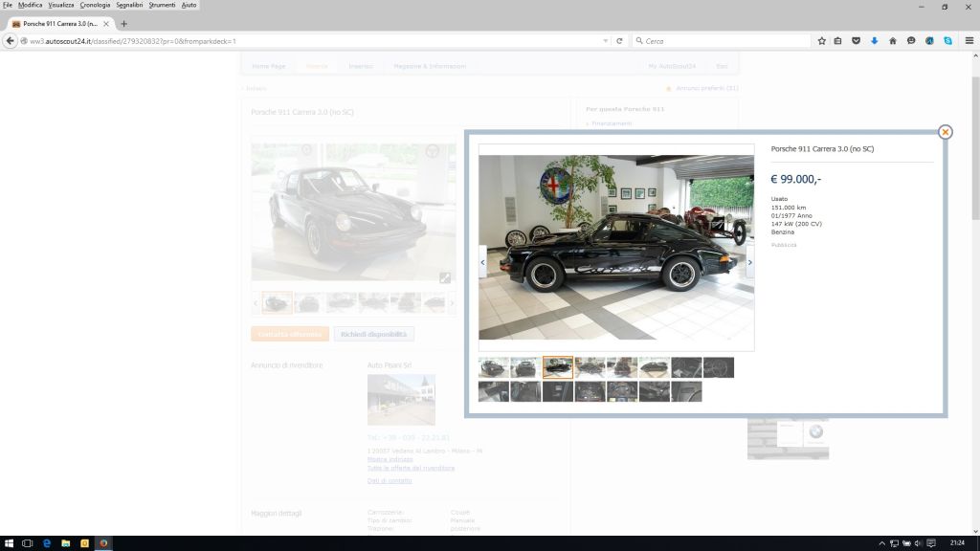Click the autoscout24 address bar
The image size is (980, 551).
[x=313, y=41]
